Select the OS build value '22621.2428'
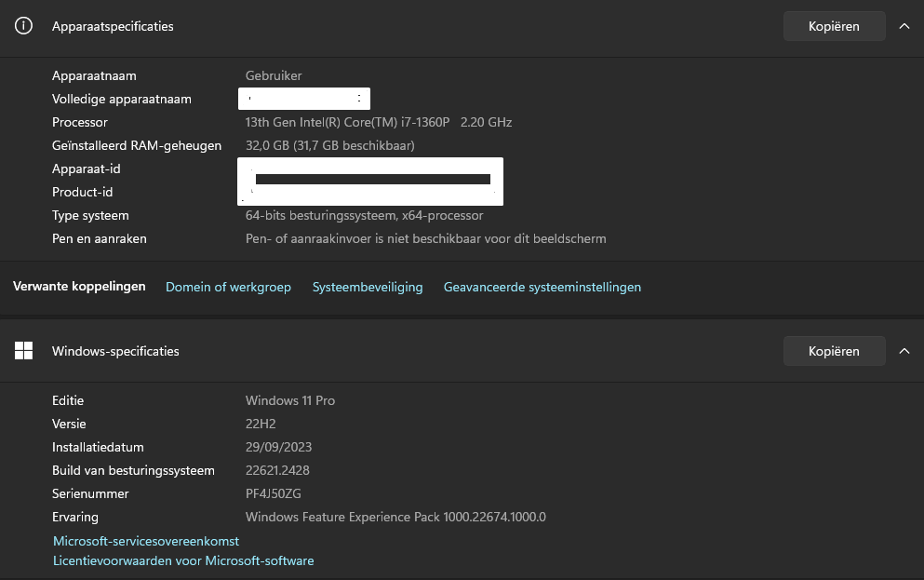 [x=277, y=470]
